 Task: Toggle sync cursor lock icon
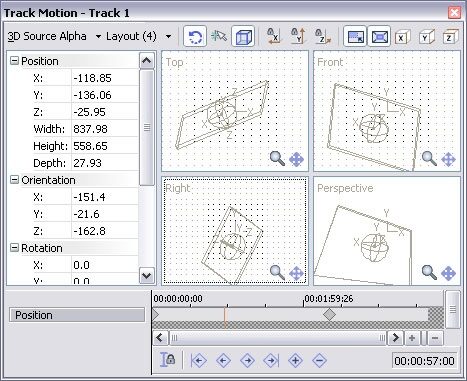tap(167, 360)
